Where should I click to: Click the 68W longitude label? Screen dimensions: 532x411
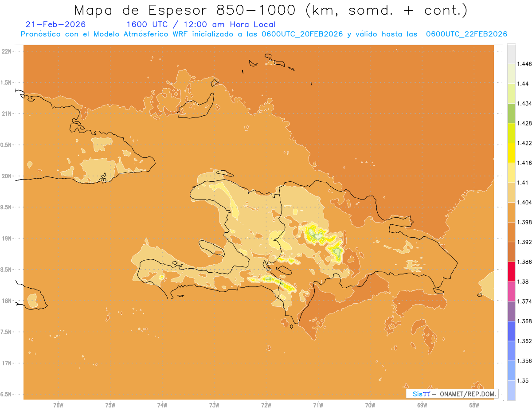coord(474,405)
